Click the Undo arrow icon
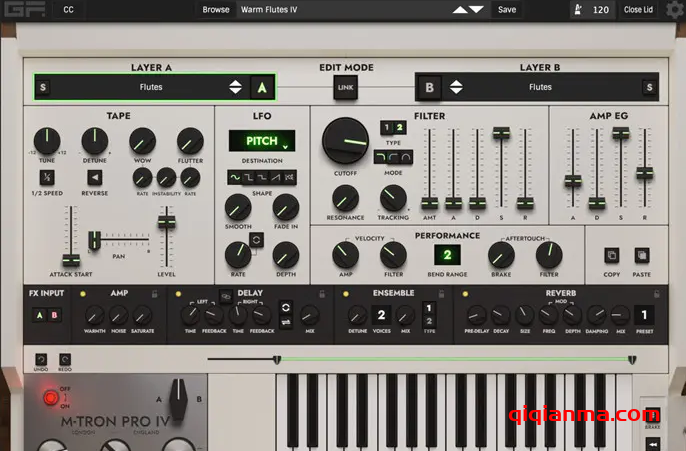686x451 pixels. click(42, 358)
